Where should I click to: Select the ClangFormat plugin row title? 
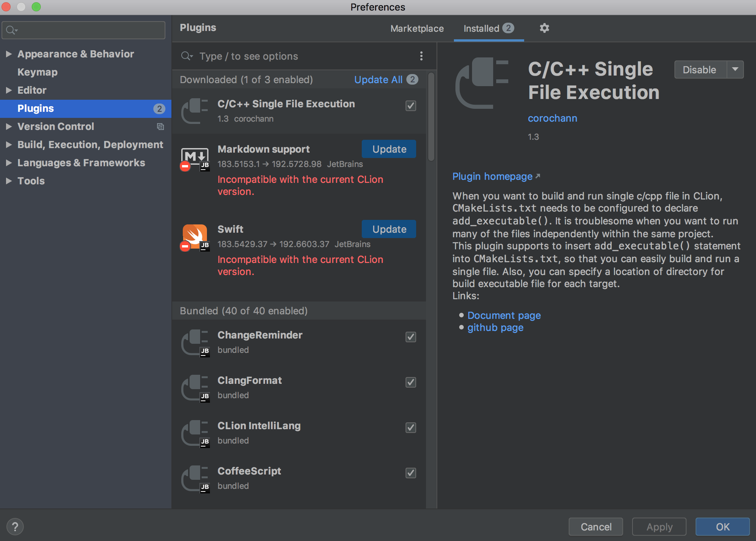point(250,380)
